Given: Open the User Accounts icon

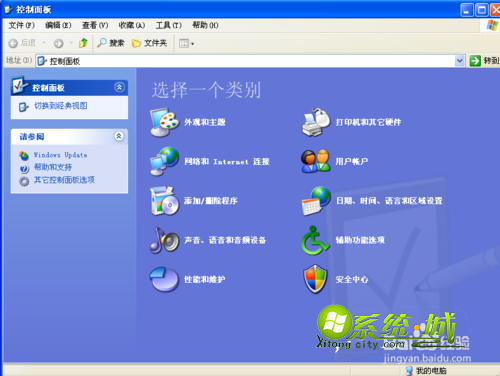Looking at the screenshot, I should pyautogui.click(x=316, y=161).
